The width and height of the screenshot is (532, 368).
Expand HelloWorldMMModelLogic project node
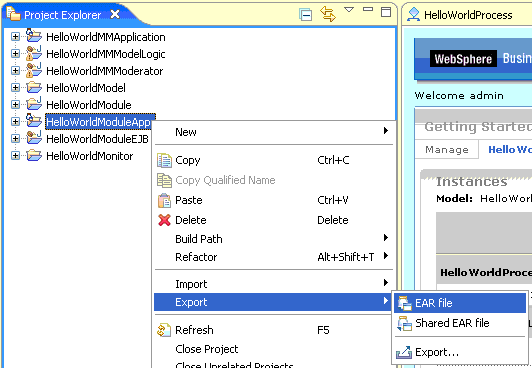[15, 53]
